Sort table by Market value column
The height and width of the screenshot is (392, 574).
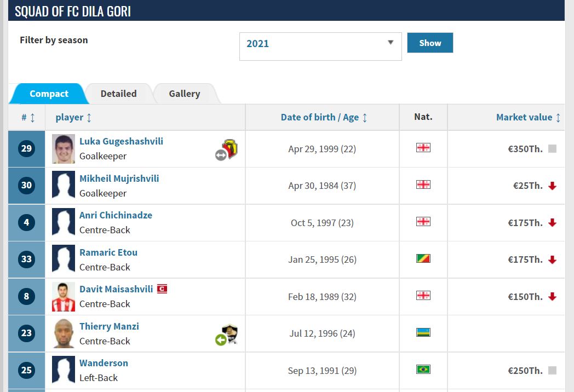coord(528,117)
